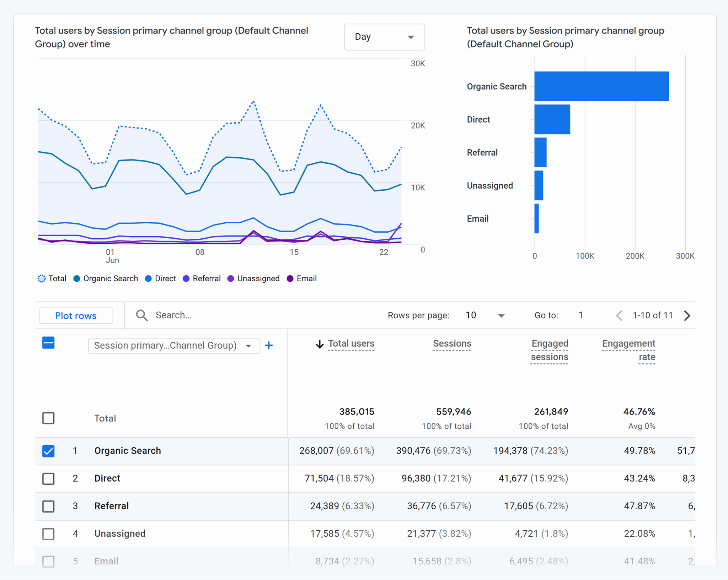This screenshot has width=728, height=580.
Task: Check the Direct row checkbox
Action: pos(48,479)
